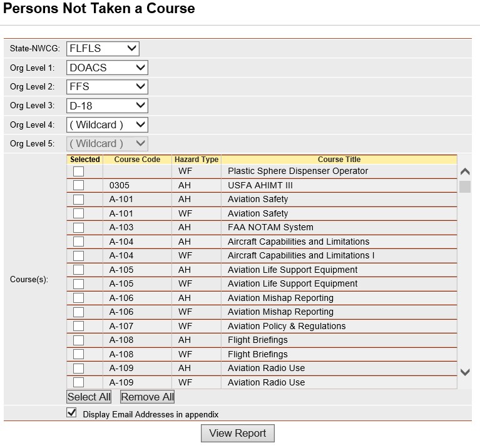Click 'Aviation Policy & Regulations' title
480x448 pixels.
pos(287,326)
